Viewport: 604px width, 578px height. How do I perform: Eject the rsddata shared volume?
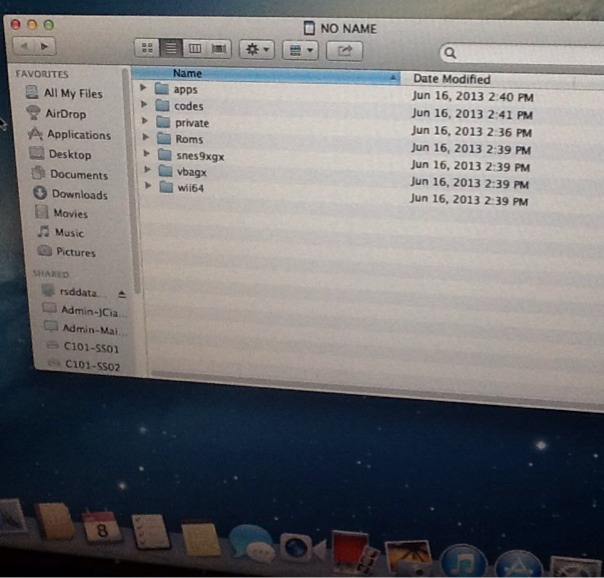[x=122, y=294]
